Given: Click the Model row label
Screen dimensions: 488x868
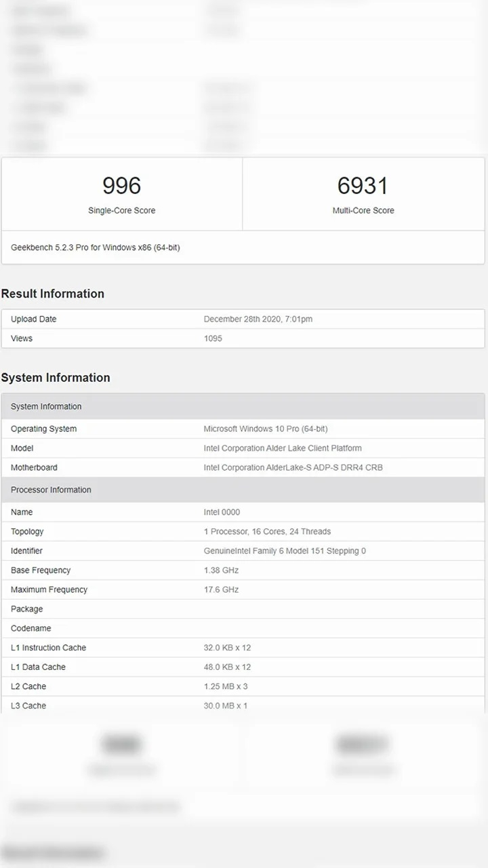Looking at the screenshot, I should (x=22, y=448).
